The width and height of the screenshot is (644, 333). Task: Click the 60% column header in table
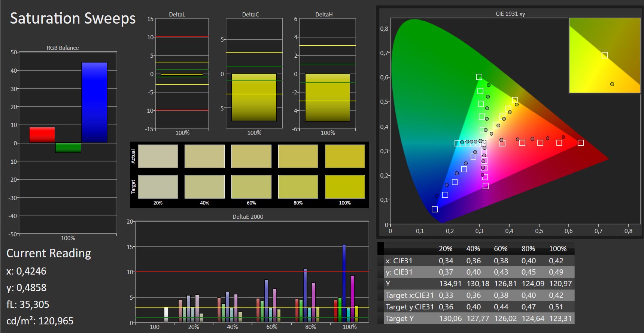point(501,249)
